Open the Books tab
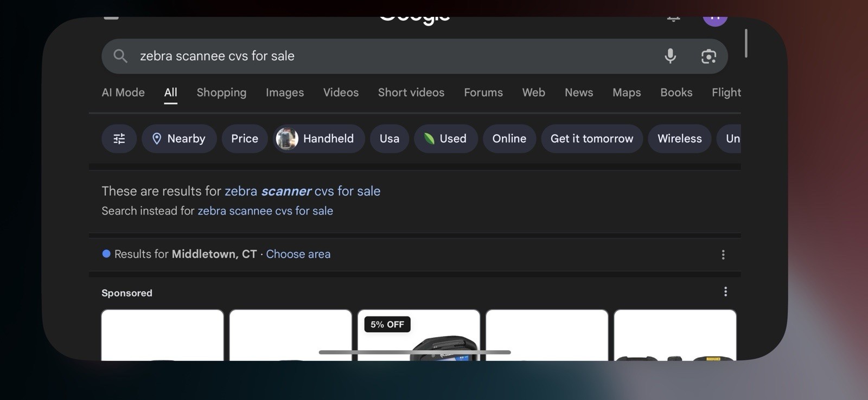This screenshot has width=868, height=400. [676, 93]
